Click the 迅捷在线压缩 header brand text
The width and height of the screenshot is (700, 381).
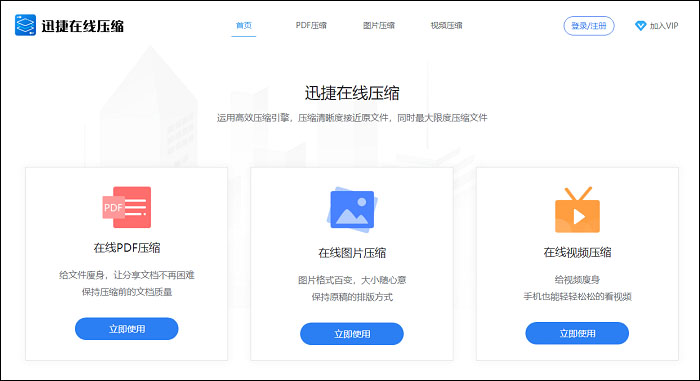coord(83,26)
